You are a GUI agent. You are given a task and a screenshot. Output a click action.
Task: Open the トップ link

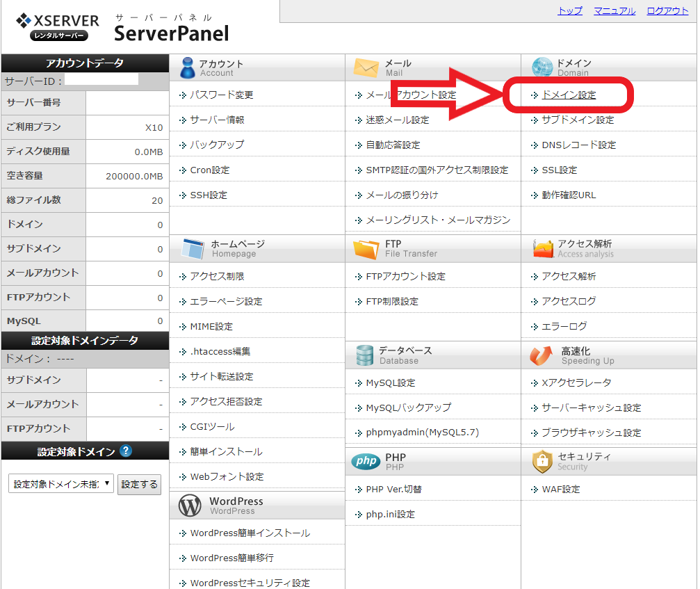tap(570, 10)
